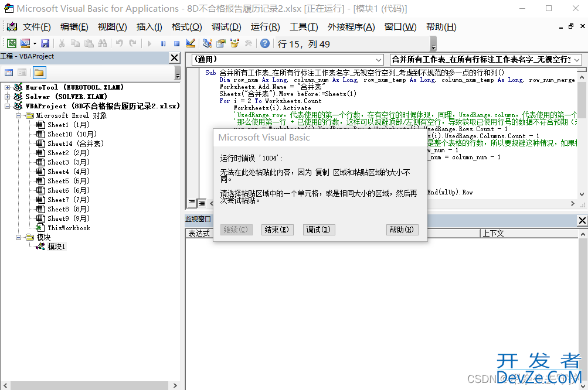Select Sheet14 (合并表) tree item
The height and width of the screenshot is (390, 588).
click(x=76, y=143)
